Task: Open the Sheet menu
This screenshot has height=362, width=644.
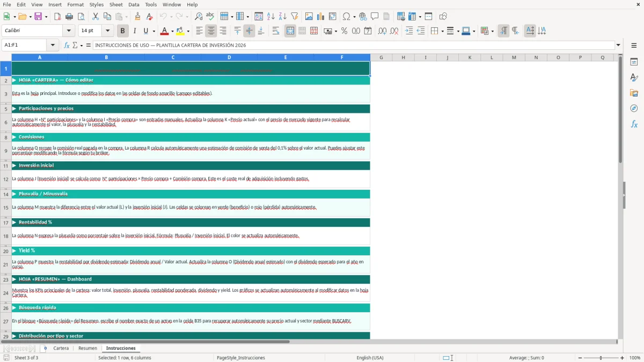Action: tap(116, 4)
